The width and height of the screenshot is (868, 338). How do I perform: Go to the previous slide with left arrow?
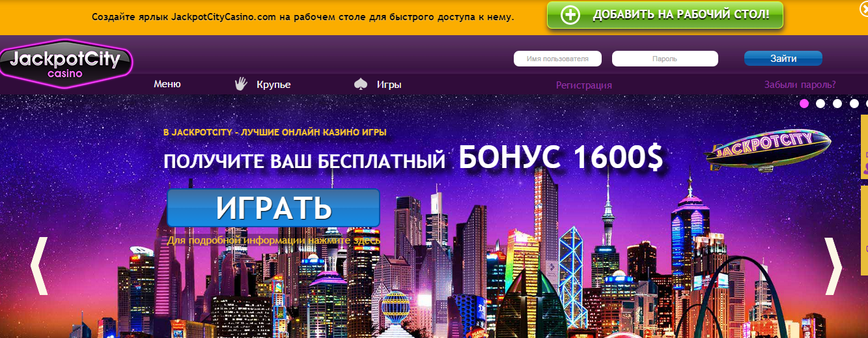[39, 266]
